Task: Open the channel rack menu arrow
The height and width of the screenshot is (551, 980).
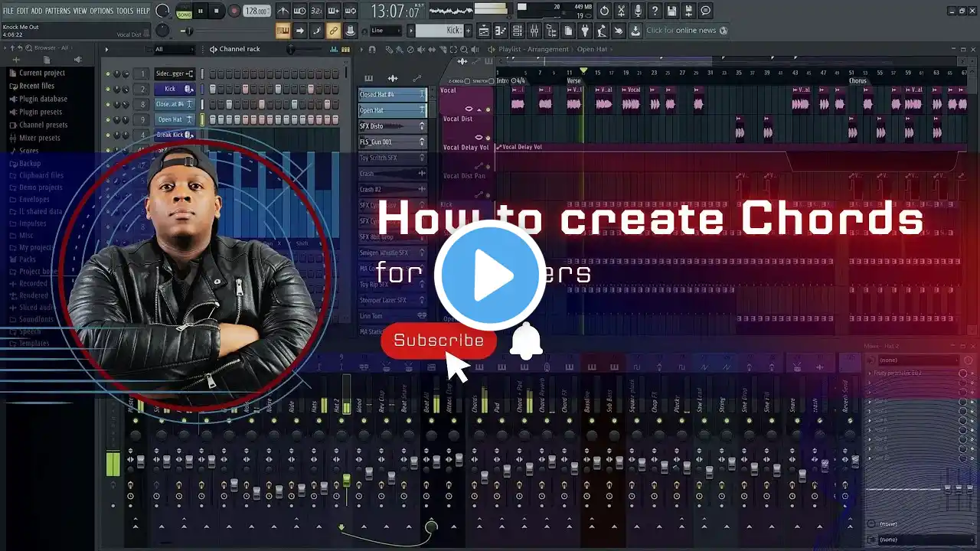Action: point(106,49)
